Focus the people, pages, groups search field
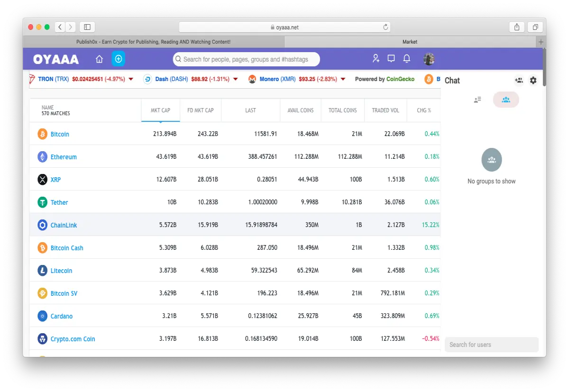Viewport: 569px width, 392px height. 247,59
